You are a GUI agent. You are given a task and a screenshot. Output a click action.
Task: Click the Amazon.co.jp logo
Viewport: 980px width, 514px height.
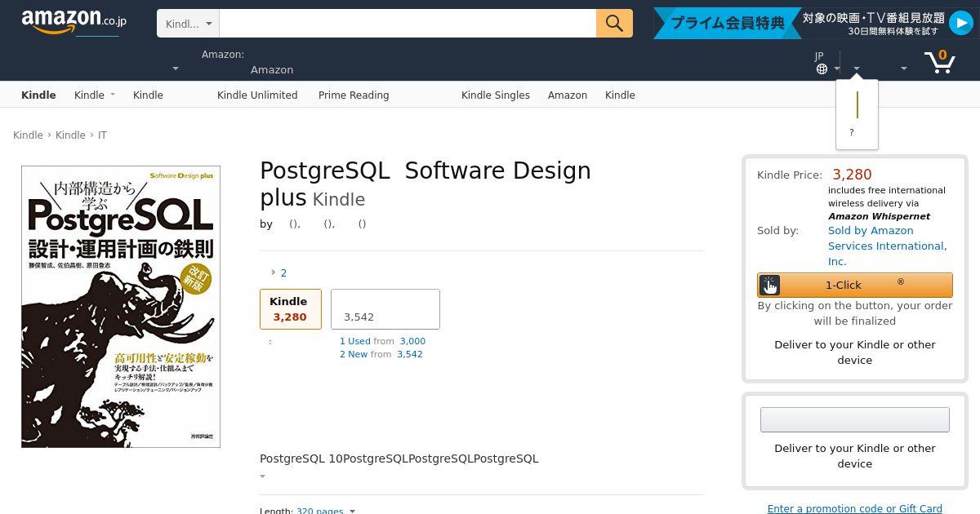[x=73, y=22]
